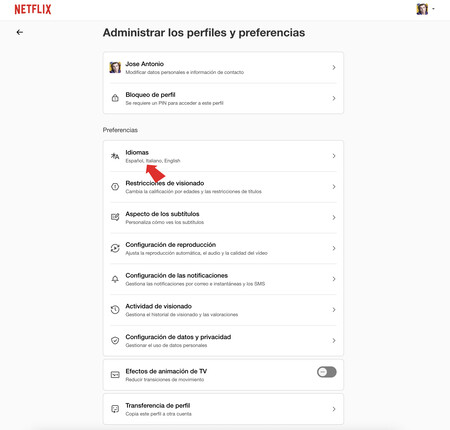The width and height of the screenshot is (450, 430).
Task: Click the Preferencias section heading
Action: point(120,130)
